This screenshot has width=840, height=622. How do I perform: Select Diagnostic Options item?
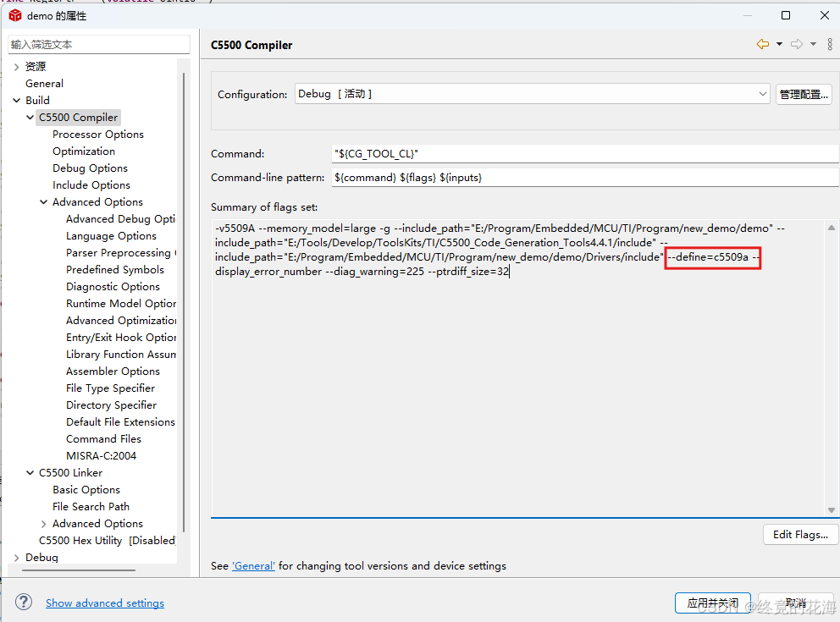113,287
